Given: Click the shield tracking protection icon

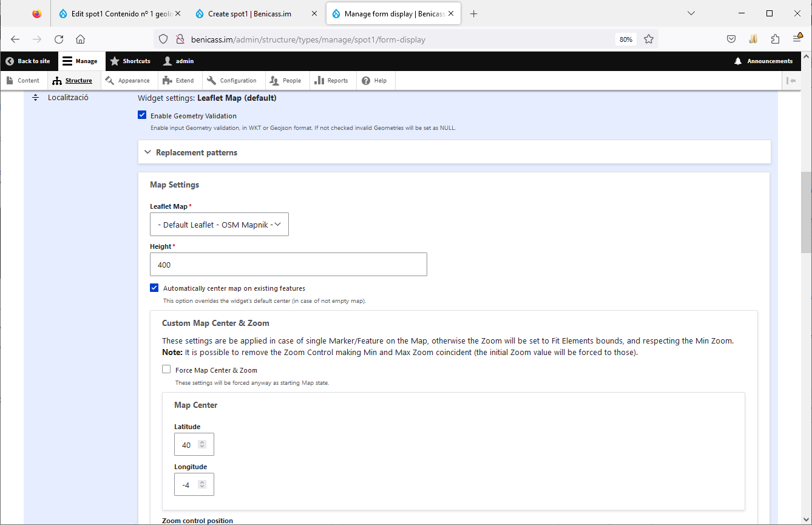Looking at the screenshot, I should coord(163,39).
